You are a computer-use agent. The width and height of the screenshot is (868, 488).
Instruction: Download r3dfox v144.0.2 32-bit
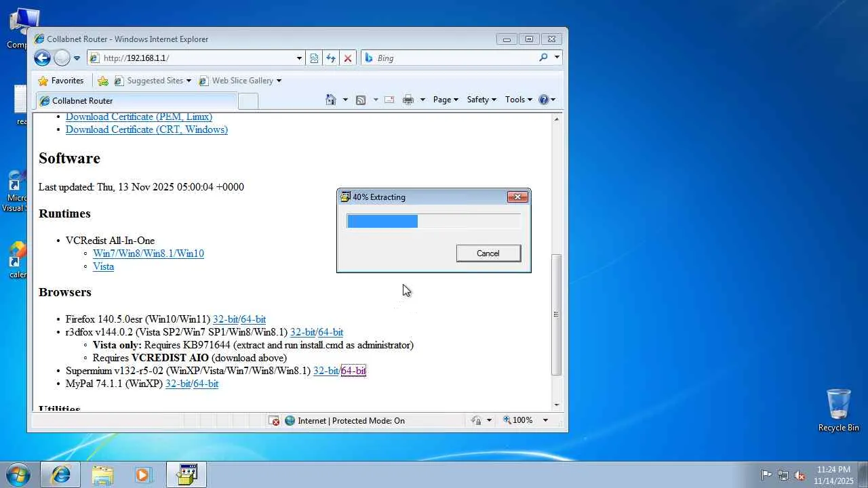pyautogui.click(x=303, y=332)
